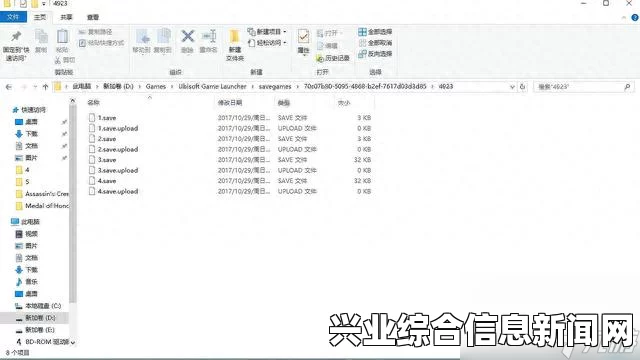Click Copy path (复制路径) in the ribbon
Screen dimensions: 640x360
pos(95,32)
